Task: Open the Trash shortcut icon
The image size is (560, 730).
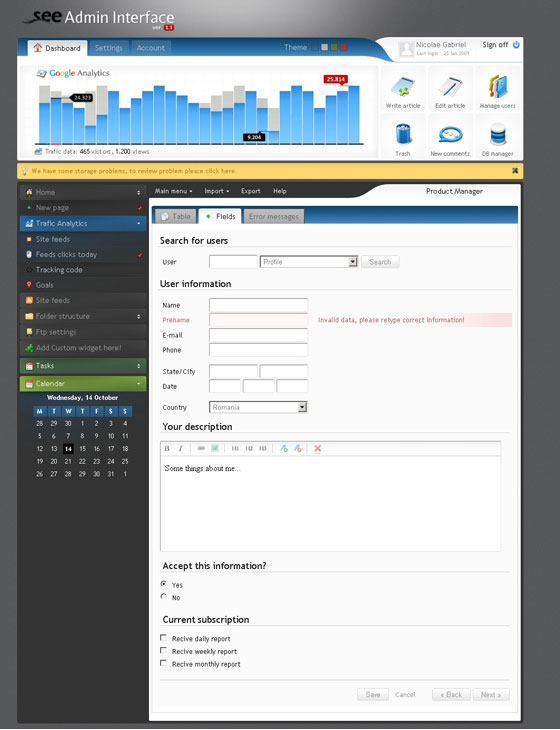Action: [x=403, y=135]
